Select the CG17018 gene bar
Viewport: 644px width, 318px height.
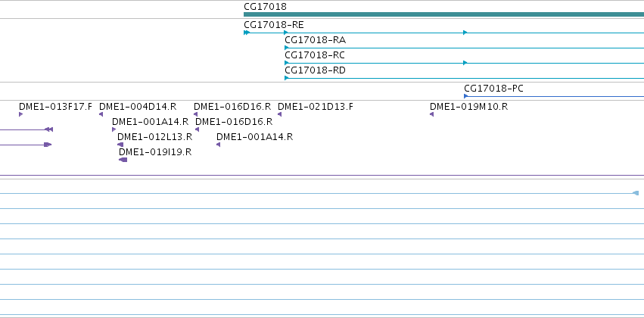(443, 14)
